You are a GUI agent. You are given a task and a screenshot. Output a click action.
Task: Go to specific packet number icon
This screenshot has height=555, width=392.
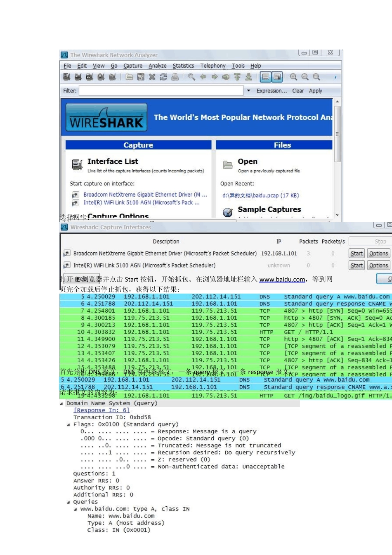[226, 77]
